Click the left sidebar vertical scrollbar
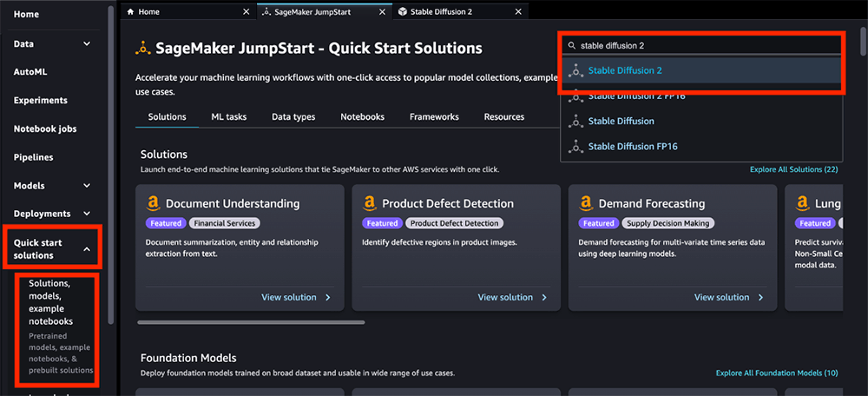This screenshot has height=396, width=868. (x=111, y=166)
